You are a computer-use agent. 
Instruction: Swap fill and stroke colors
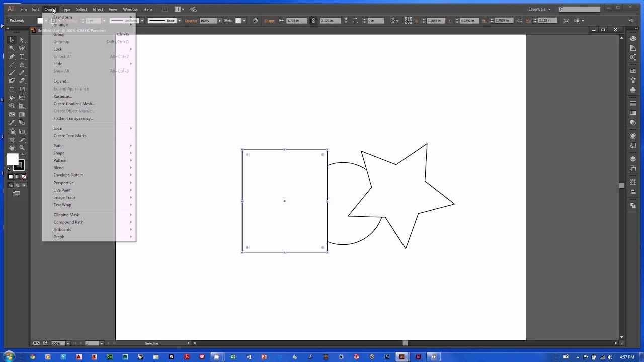(x=22, y=155)
